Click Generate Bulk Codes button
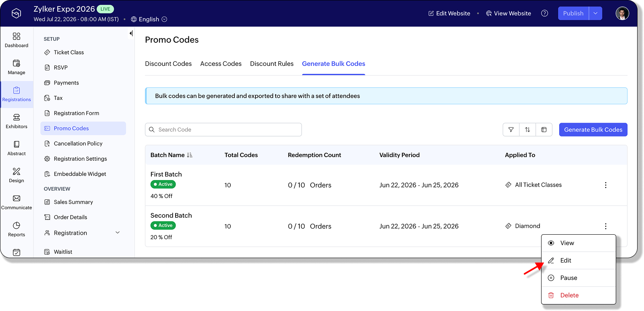Viewport: 644px width, 311px height. (x=593, y=130)
